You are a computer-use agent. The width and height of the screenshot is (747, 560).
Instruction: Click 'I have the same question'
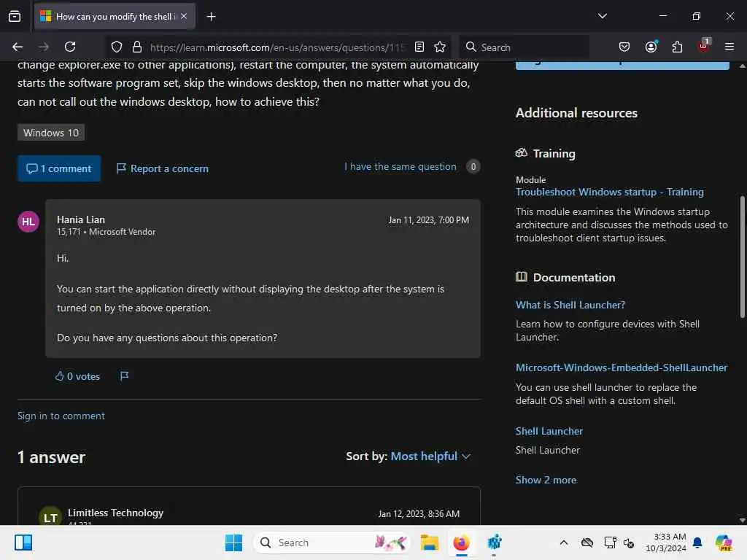tap(400, 167)
